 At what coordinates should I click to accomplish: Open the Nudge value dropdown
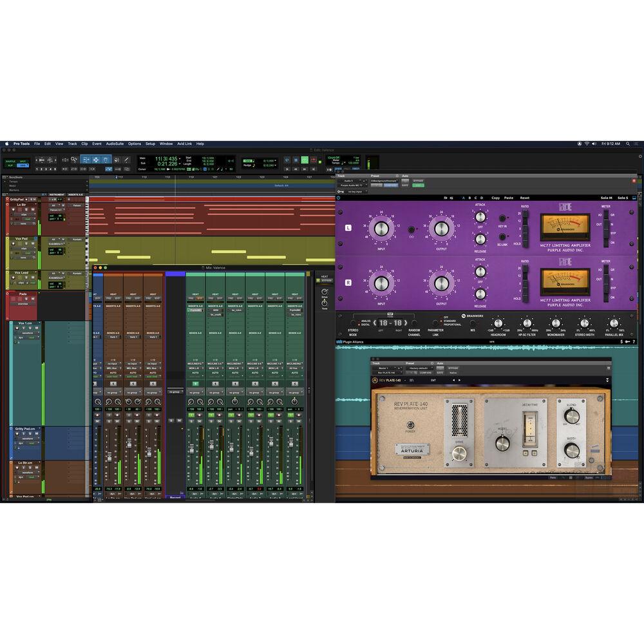click(x=275, y=165)
